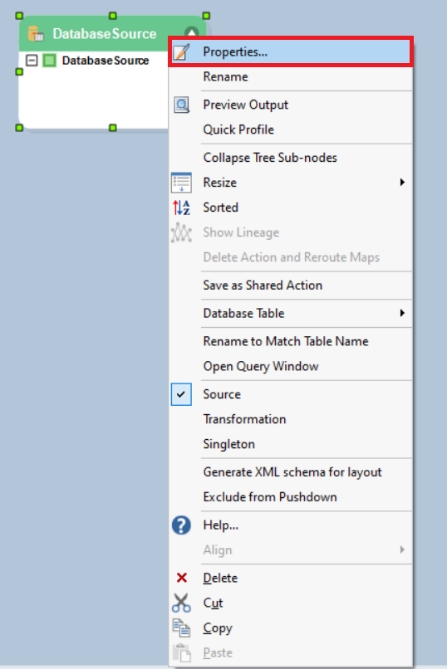This screenshot has height=669, width=447.
Task: Click the Preview Output magnifier icon
Action: click(x=181, y=105)
